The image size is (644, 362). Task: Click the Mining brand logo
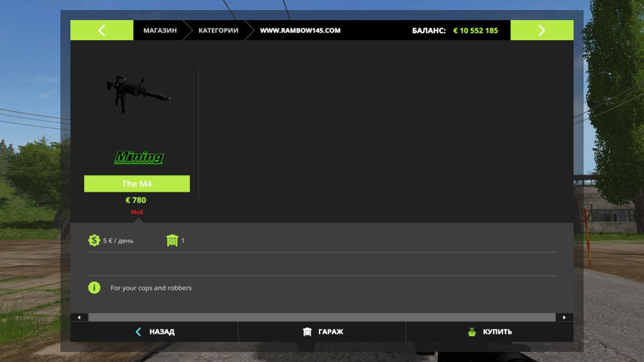pos(138,157)
